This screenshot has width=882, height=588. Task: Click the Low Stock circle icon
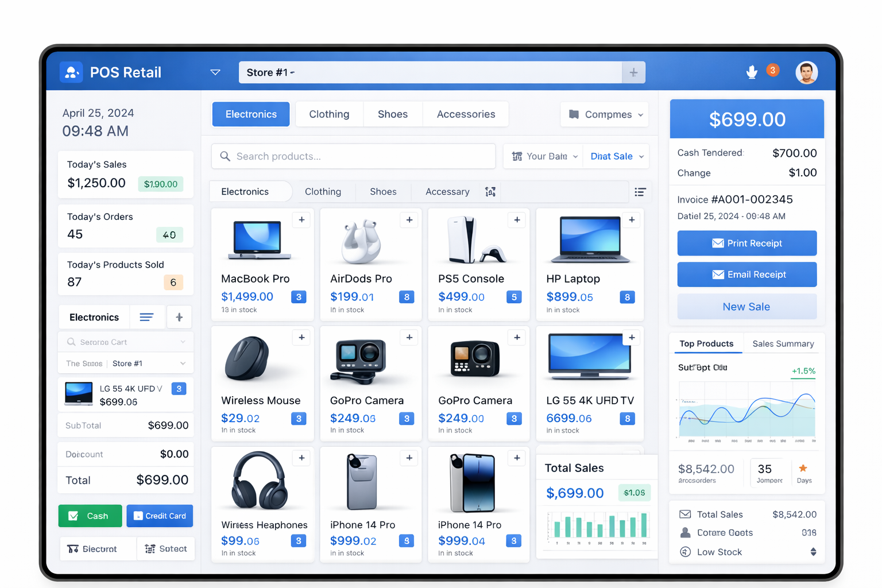click(x=685, y=552)
